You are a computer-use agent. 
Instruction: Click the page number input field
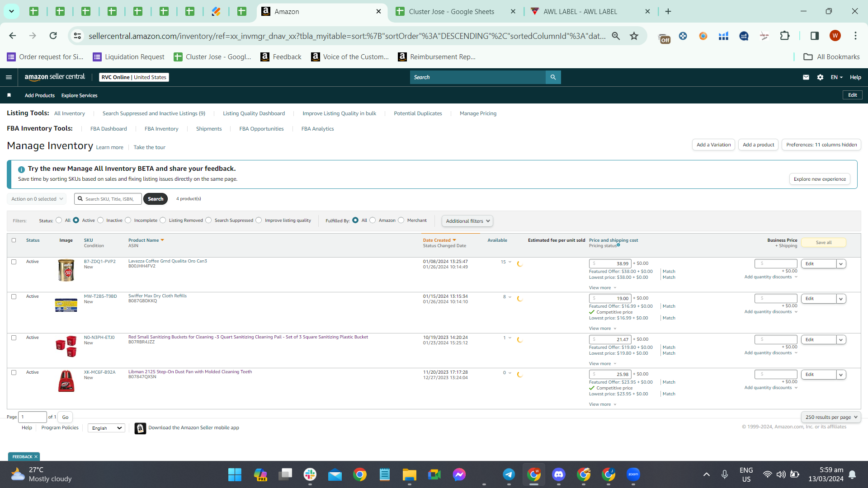click(33, 417)
